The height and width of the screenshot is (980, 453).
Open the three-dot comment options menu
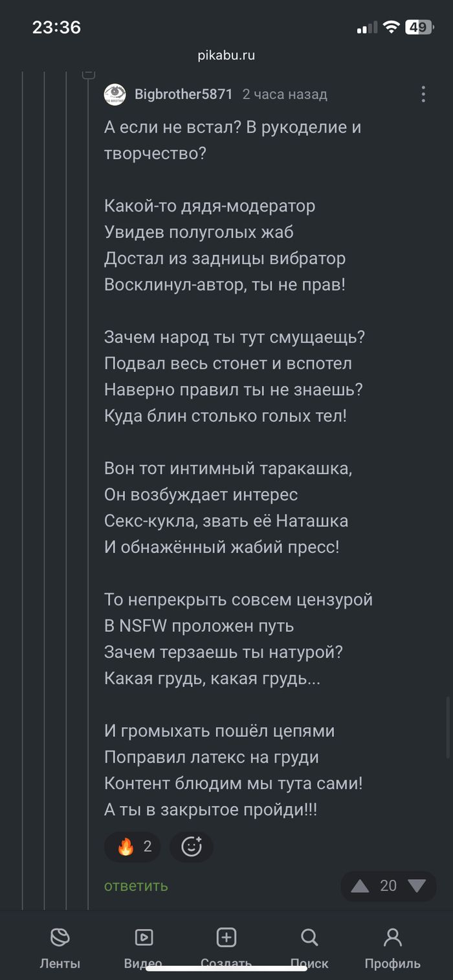pos(423,94)
